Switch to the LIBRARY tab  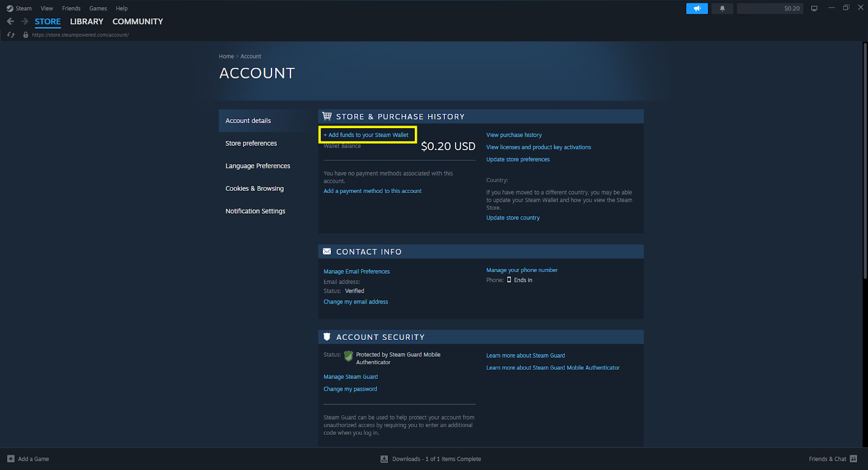pyautogui.click(x=87, y=22)
